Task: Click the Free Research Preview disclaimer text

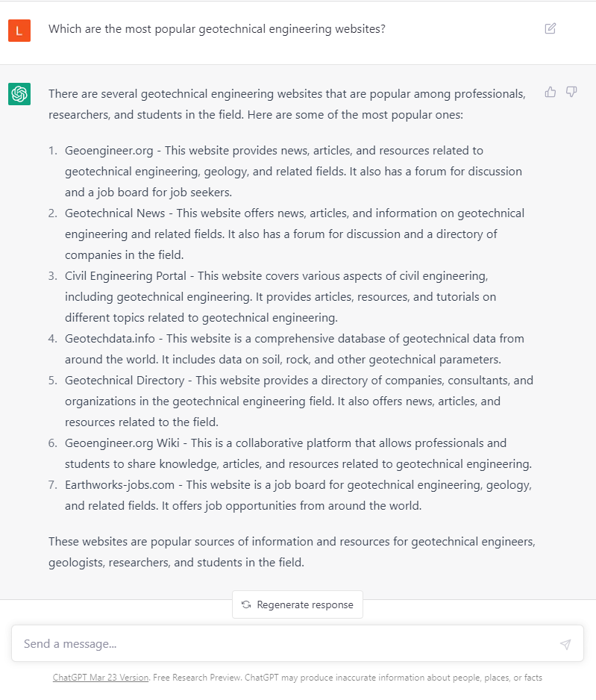Action: (x=192, y=677)
